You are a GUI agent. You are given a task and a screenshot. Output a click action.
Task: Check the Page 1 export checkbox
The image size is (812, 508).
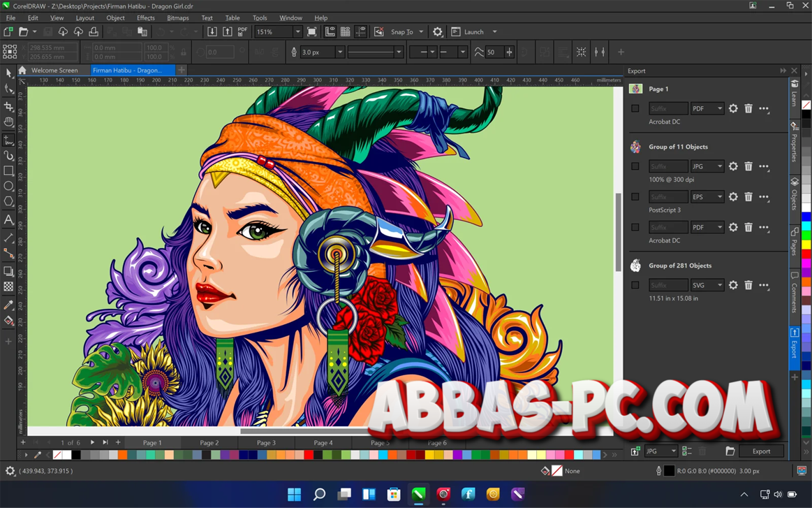point(635,108)
